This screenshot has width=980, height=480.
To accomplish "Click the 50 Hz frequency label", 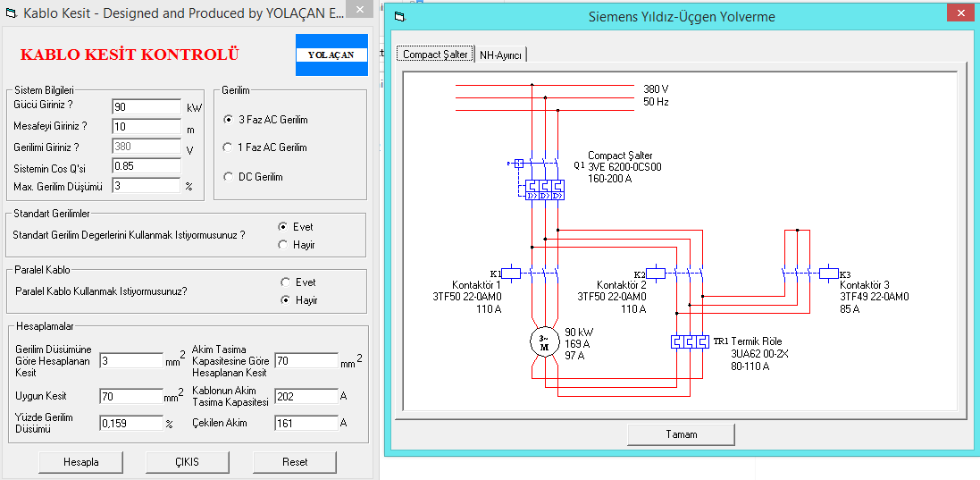I will pos(656,101).
